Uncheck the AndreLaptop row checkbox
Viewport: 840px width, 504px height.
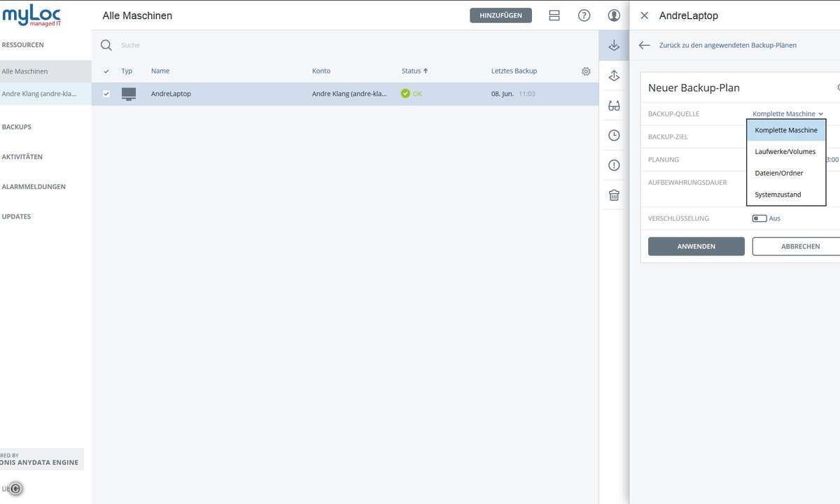(106, 94)
